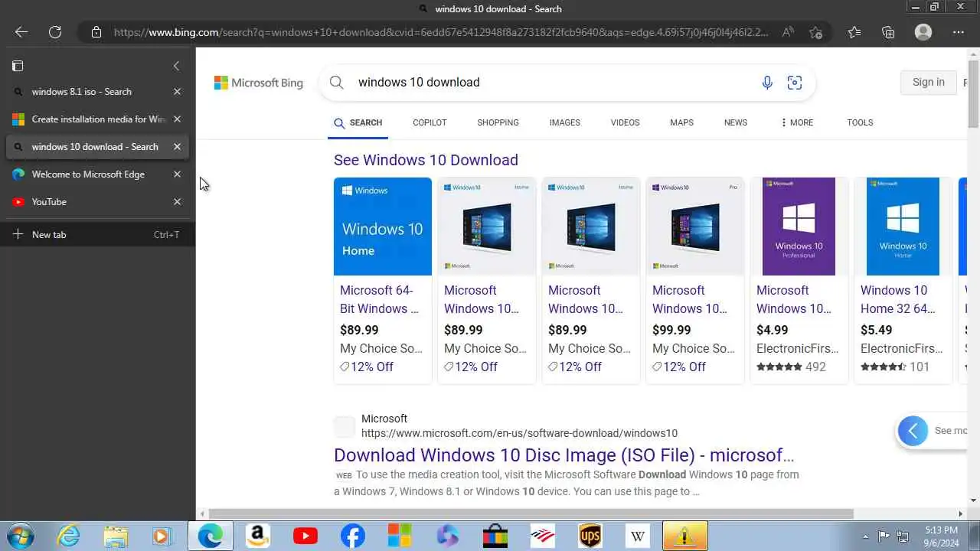Collapse the vertical tabs pane
This screenshot has height=551, width=980.
[x=176, y=66]
